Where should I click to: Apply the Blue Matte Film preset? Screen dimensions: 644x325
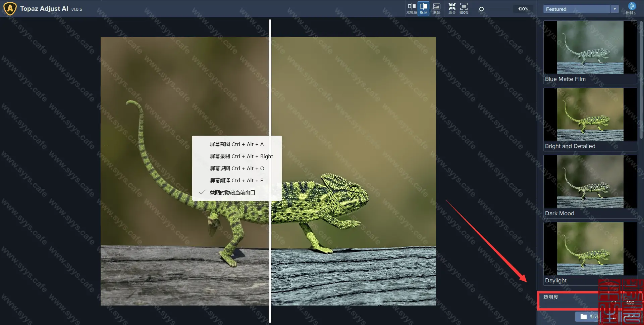point(590,52)
